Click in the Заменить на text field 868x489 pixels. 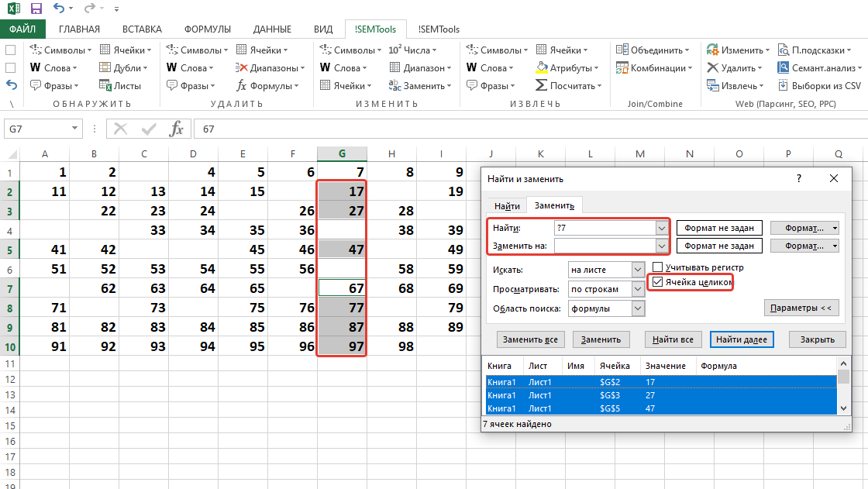pyautogui.click(x=604, y=246)
